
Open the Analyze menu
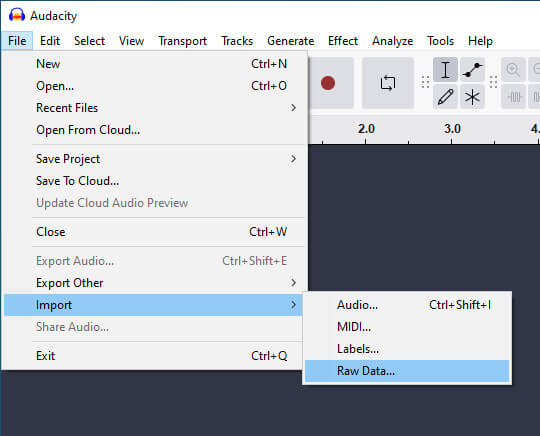(x=393, y=41)
